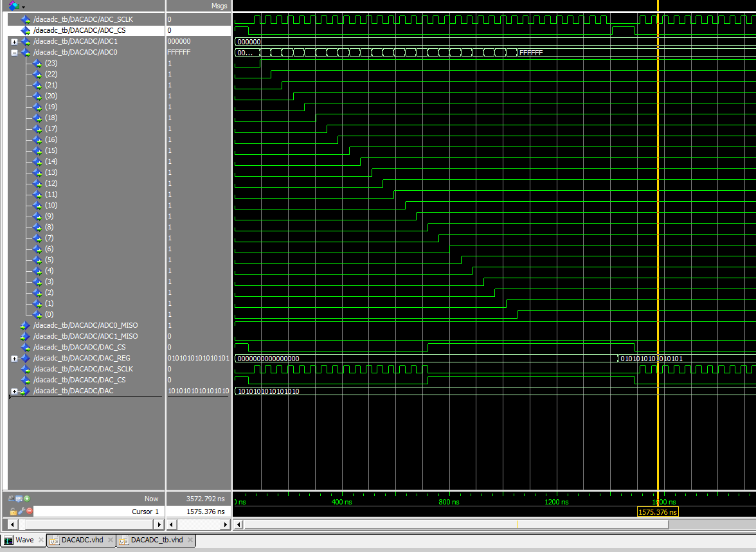
Task: Select /dacadc_tb/DACADC/DAC_CS row above DAC_REG
Action: click(80, 347)
